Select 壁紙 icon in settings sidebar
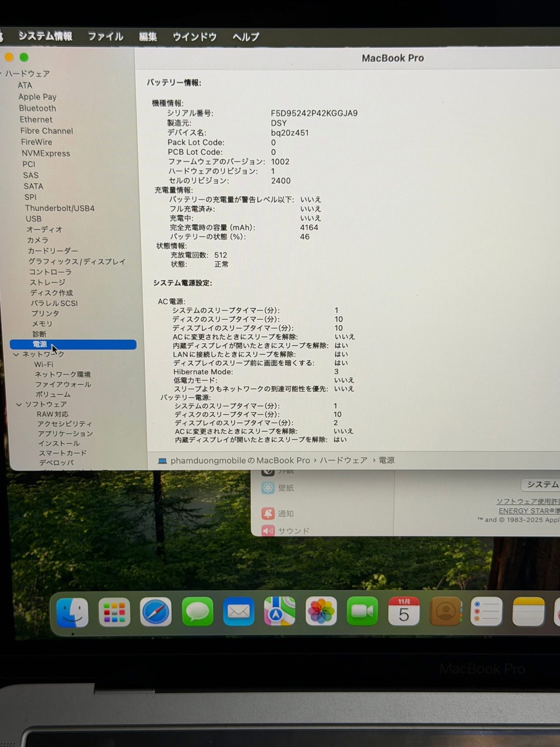560x747 pixels. [268, 488]
